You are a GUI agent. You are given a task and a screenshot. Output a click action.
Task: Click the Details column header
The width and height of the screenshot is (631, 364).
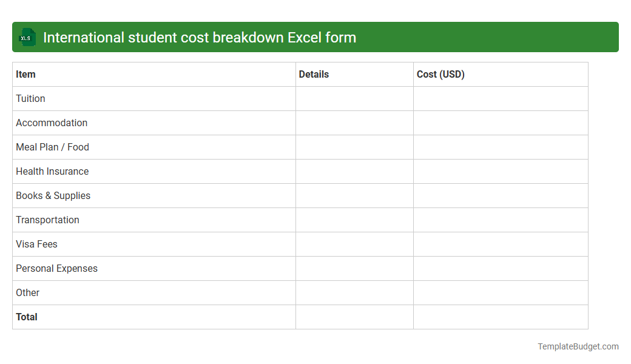(313, 74)
